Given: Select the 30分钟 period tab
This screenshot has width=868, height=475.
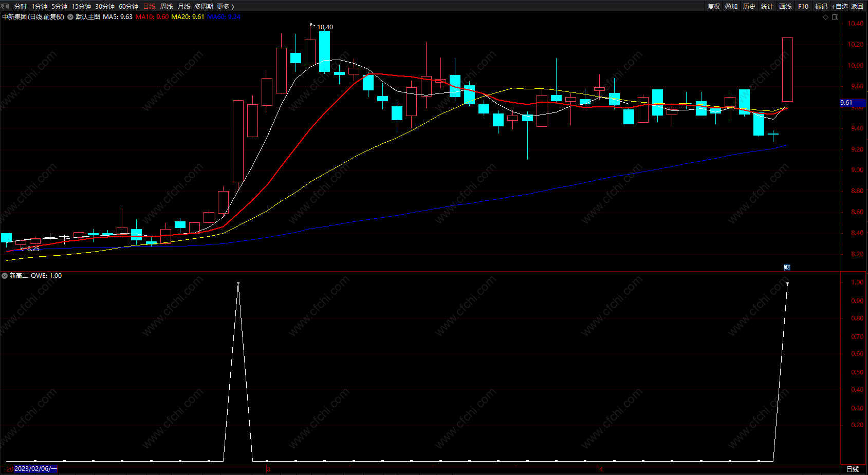Looking at the screenshot, I should [105, 7].
